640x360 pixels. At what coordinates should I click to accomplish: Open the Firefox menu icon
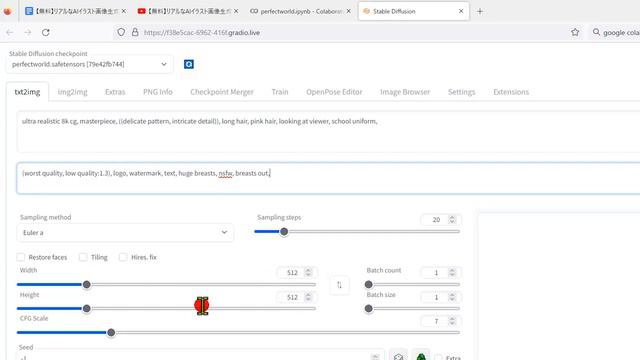coord(7,11)
